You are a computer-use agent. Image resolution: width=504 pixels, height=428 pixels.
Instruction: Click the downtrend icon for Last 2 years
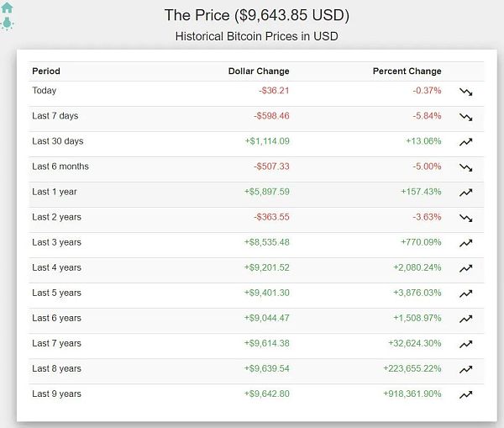coord(466,218)
